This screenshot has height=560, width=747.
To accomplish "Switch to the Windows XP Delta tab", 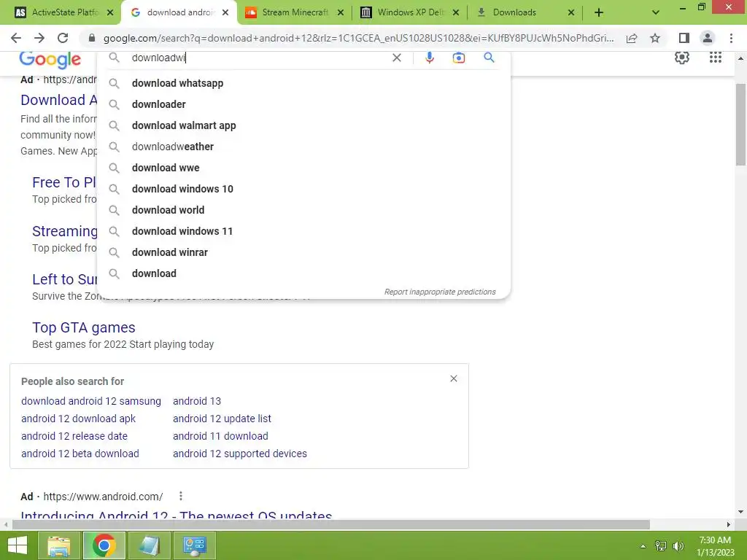I will pyautogui.click(x=410, y=12).
